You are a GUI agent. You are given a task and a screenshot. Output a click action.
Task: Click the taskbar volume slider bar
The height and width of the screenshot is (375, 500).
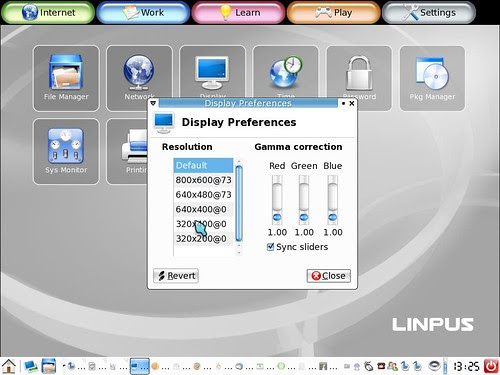445,366
